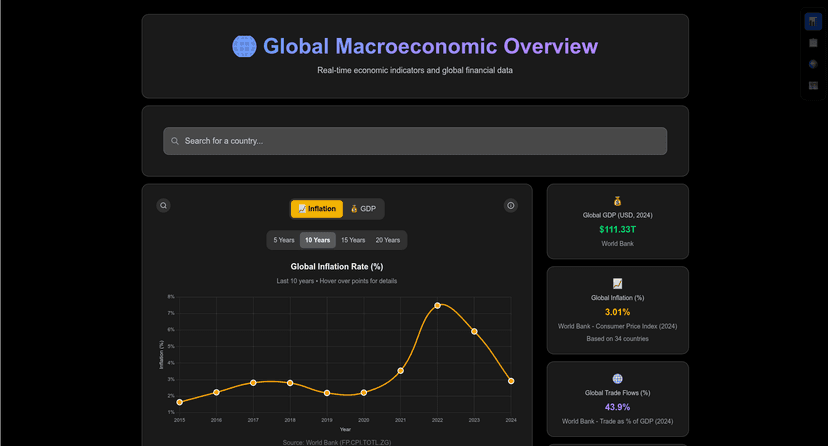The width and height of the screenshot is (828, 446).
Task: Click the money bag icon on the Global GDP card
Action: 617,201
